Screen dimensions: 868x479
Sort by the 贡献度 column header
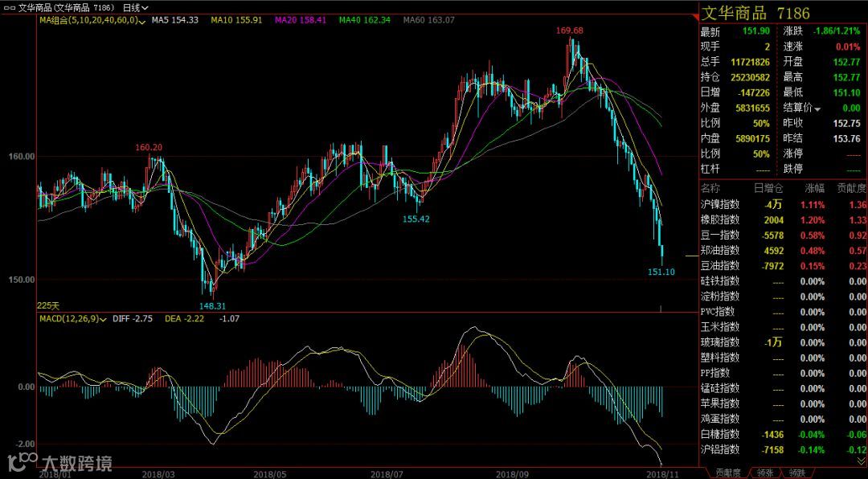851,189
